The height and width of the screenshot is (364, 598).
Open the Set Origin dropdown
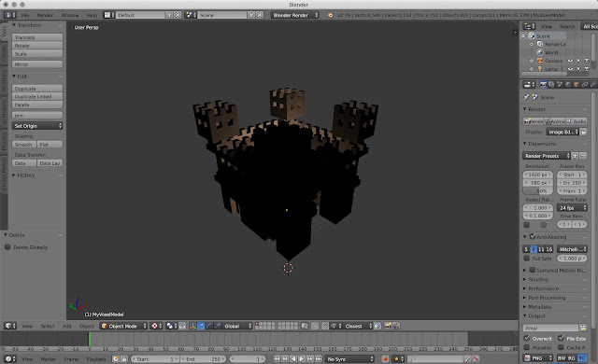[x=37, y=126]
